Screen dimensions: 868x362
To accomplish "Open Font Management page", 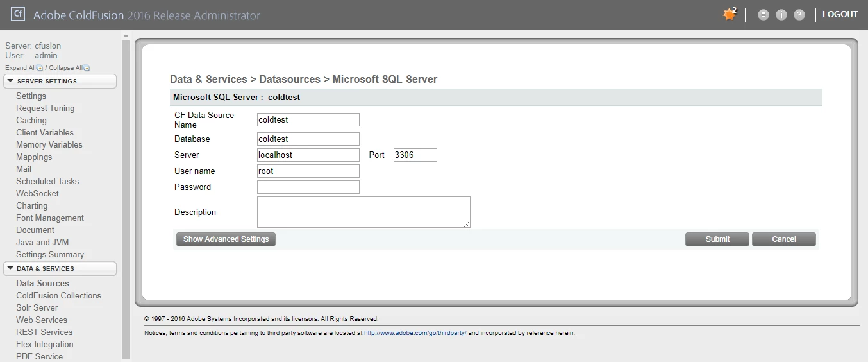I will tap(50, 218).
